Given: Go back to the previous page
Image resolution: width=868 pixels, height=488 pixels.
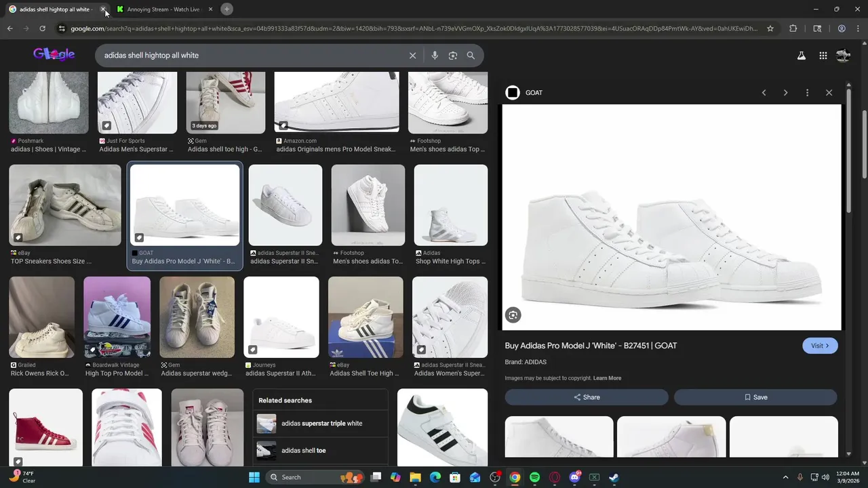Looking at the screenshot, I should tap(9, 28).
